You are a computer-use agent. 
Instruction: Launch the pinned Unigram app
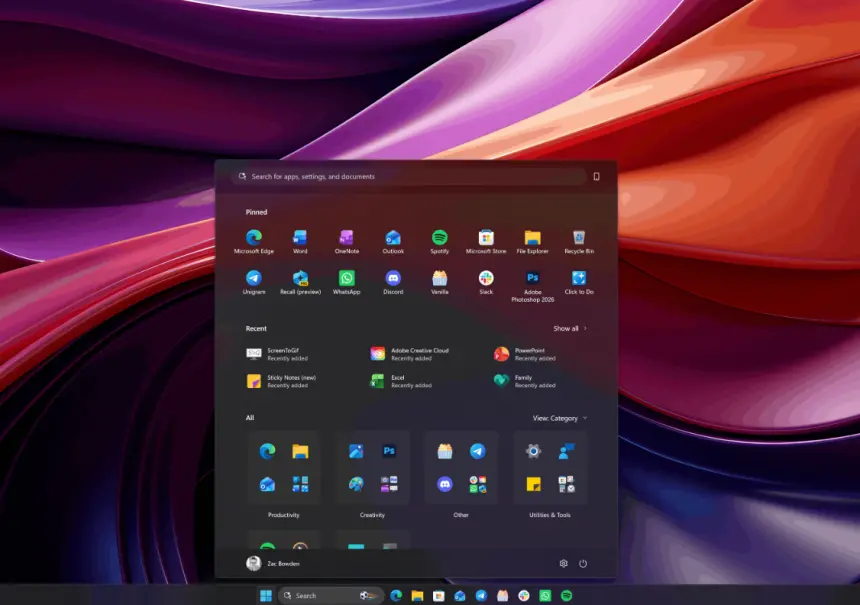253,282
